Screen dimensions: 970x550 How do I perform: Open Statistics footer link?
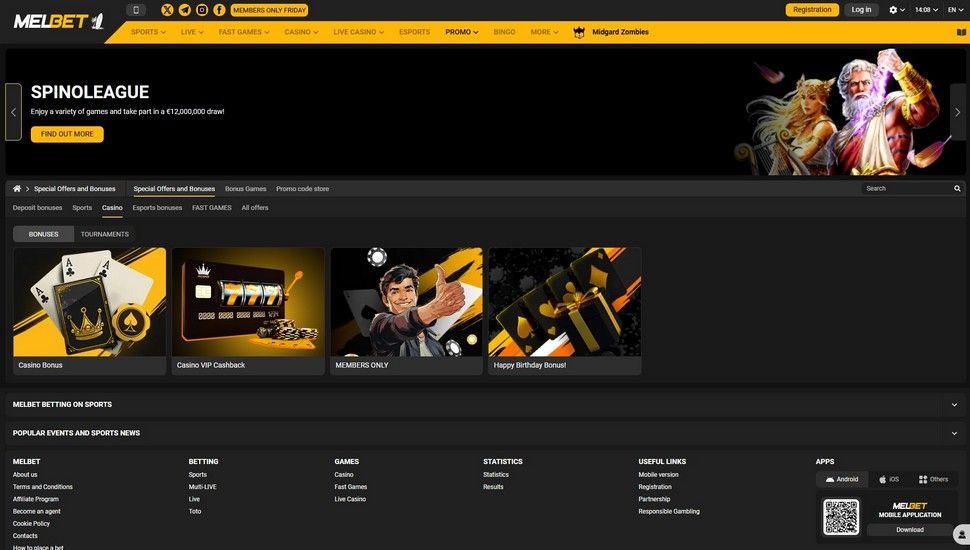pos(496,475)
